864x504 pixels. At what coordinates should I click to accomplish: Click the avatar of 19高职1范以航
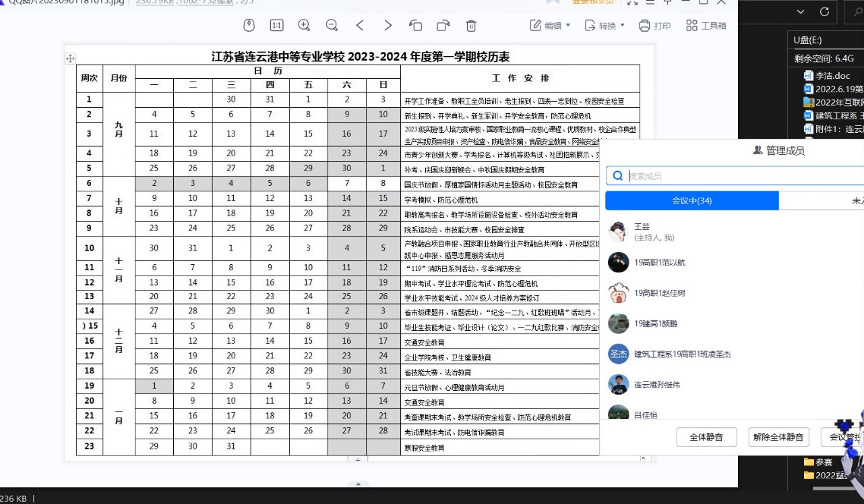[618, 262]
